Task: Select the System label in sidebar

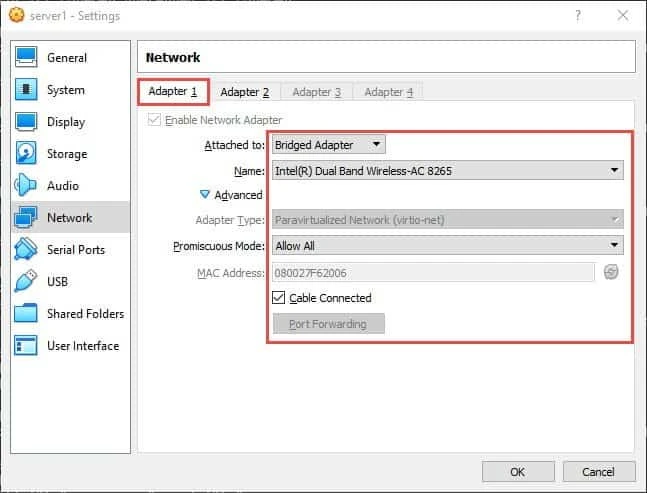Action: pos(66,90)
